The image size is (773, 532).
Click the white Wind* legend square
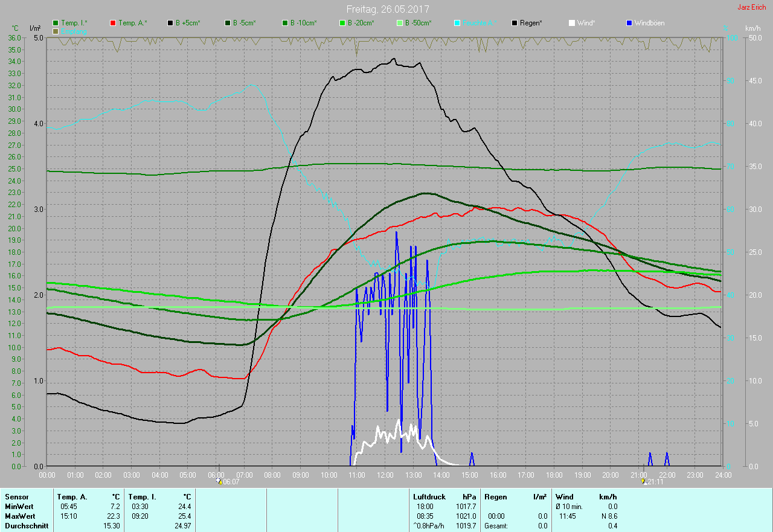tap(572, 23)
